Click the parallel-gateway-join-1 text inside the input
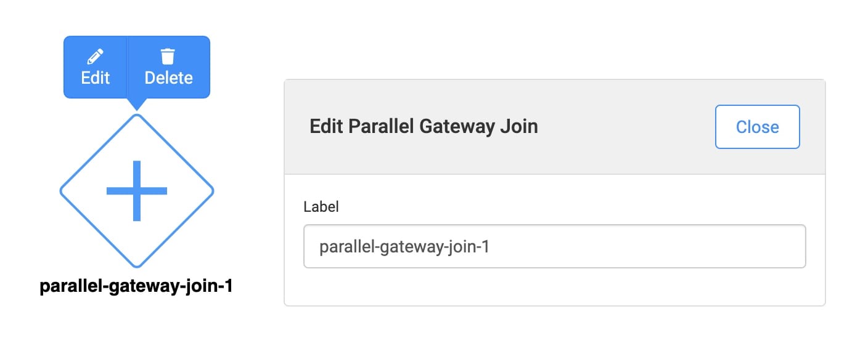The height and width of the screenshot is (346, 868). point(404,247)
